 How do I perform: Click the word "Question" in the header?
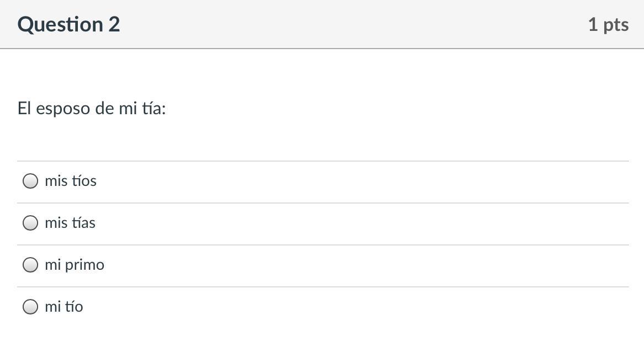(x=60, y=24)
